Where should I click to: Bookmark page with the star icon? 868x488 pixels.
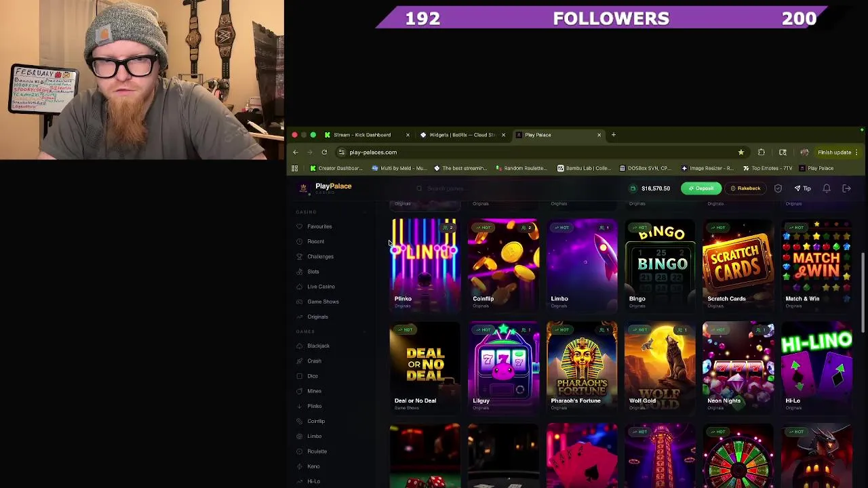741,152
